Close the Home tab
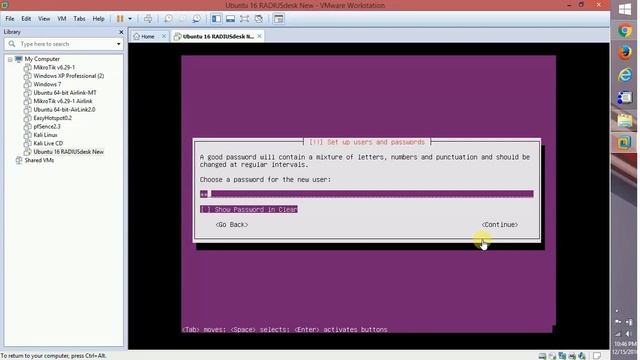Screen dimensions: 640x360 [x=164, y=36]
